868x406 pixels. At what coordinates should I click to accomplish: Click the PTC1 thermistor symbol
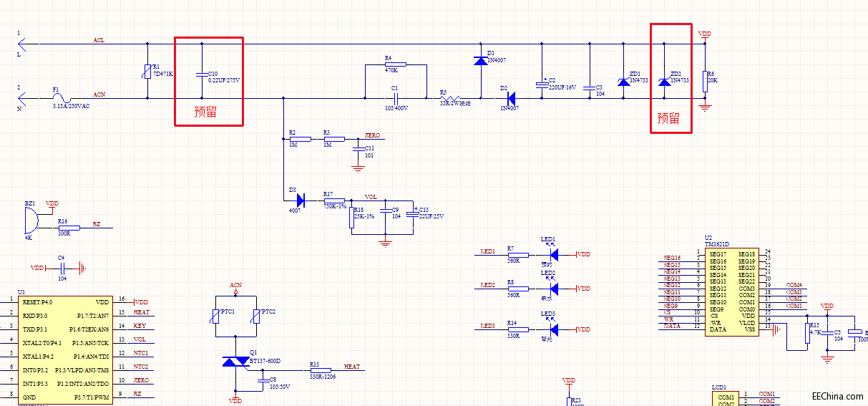[x=215, y=318]
